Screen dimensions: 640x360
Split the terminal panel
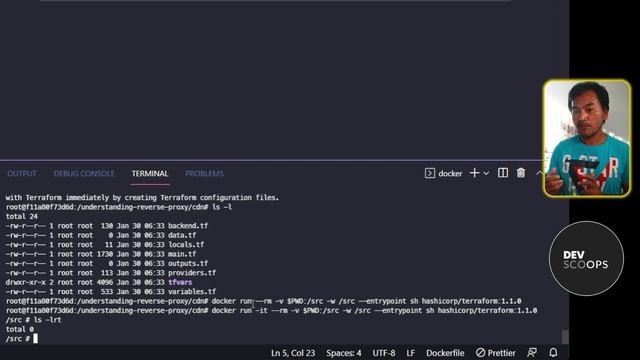click(503, 173)
